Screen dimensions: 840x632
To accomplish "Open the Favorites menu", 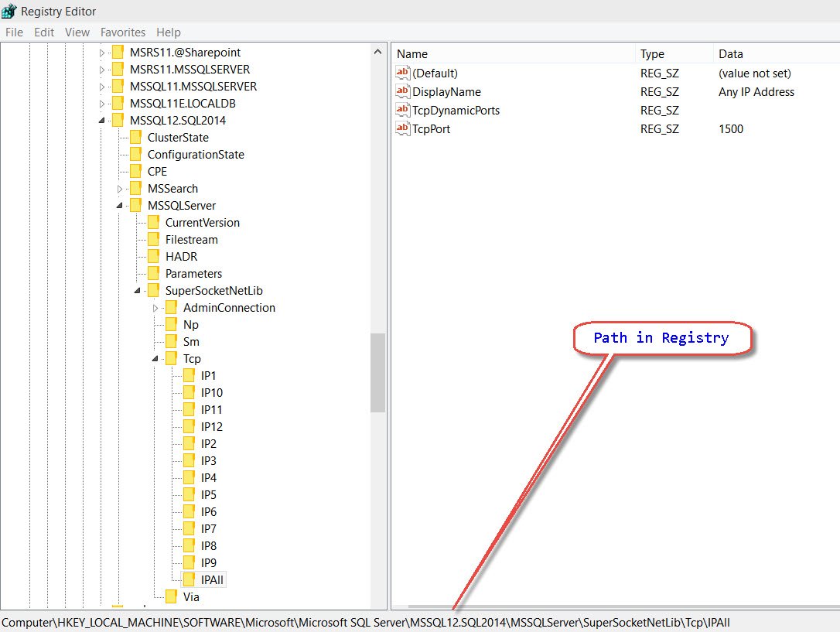I will (x=123, y=32).
